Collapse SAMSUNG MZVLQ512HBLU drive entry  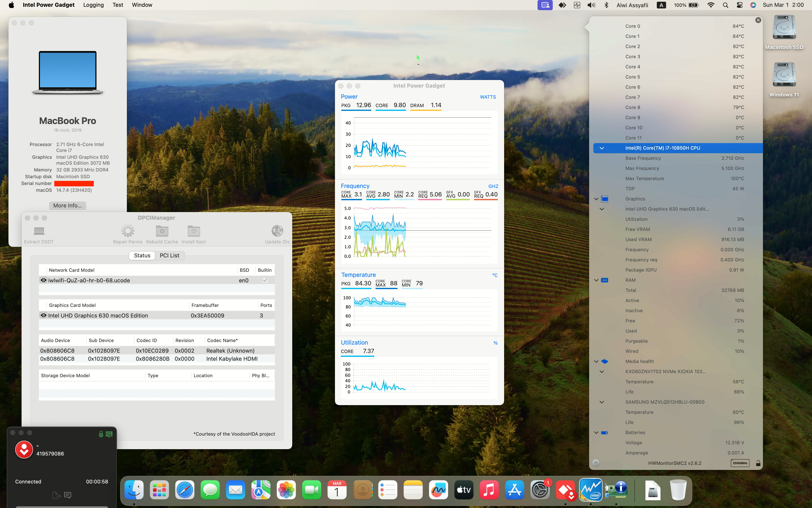point(602,402)
